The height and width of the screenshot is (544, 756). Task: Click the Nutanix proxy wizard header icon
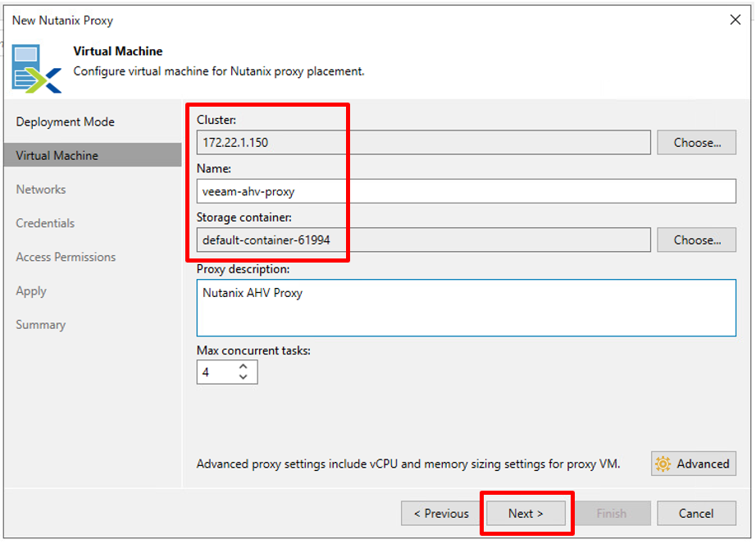(x=37, y=68)
